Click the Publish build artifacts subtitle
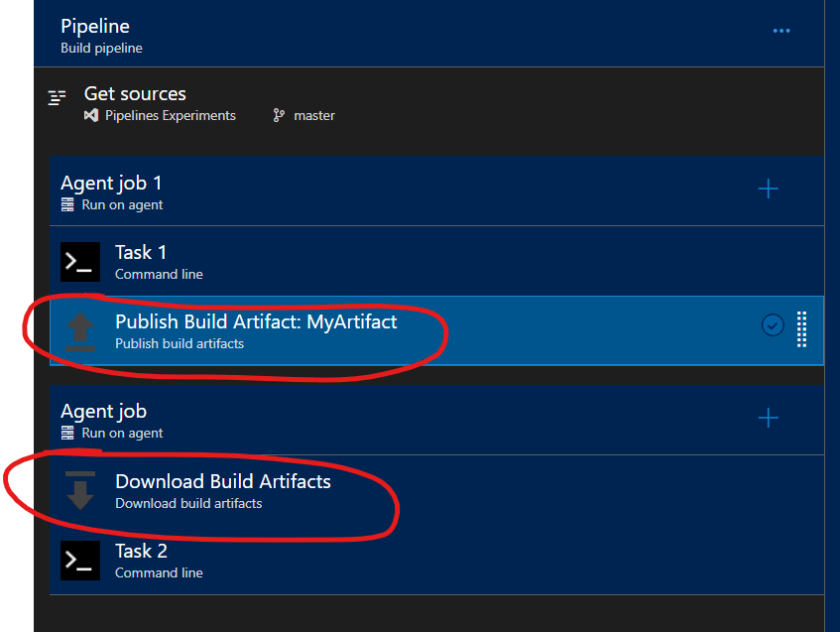 coord(180,343)
